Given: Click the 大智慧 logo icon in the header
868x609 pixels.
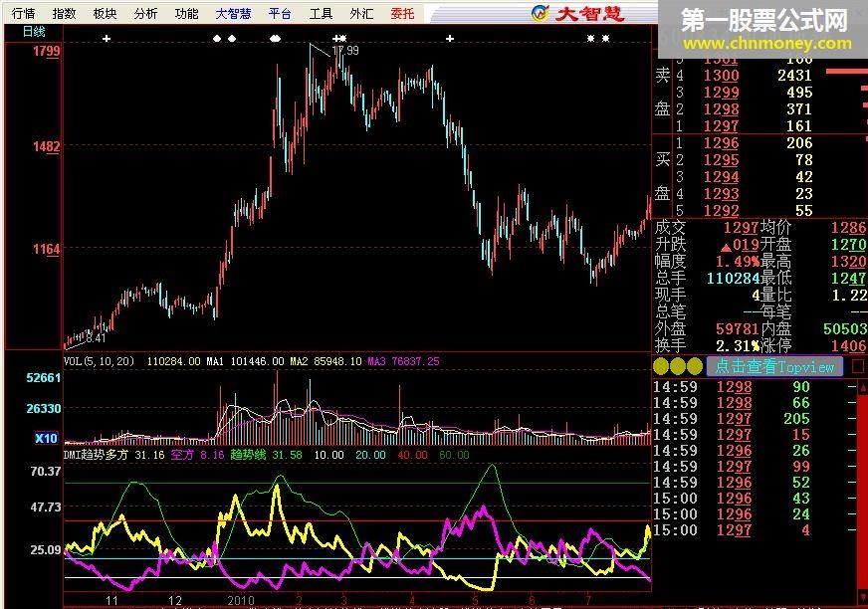Looking at the screenshot, I should (x=540, y=13).
